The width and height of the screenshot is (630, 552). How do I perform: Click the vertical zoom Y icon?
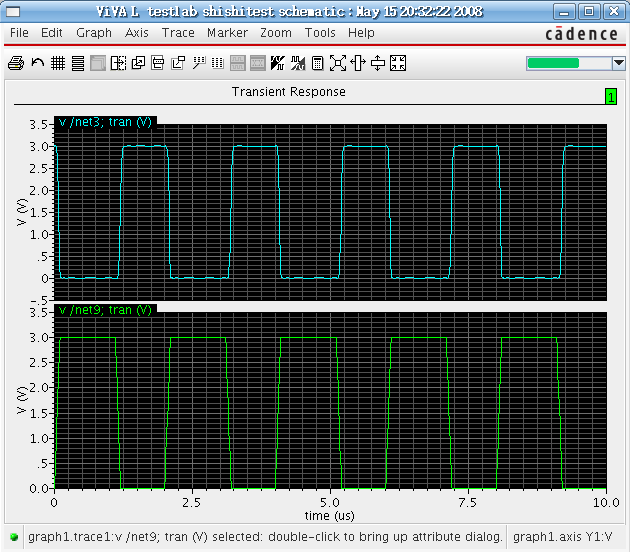(x=378, y=63)
